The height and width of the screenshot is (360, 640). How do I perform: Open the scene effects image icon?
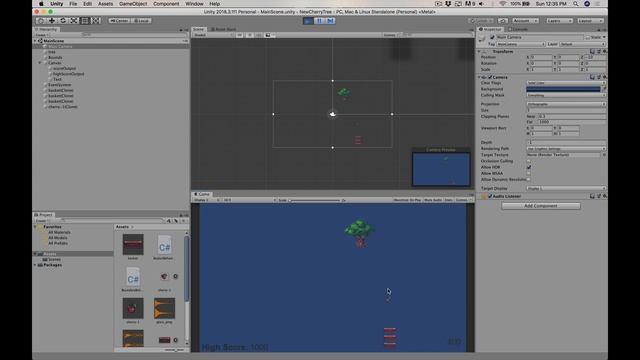(x=268, y=35)
